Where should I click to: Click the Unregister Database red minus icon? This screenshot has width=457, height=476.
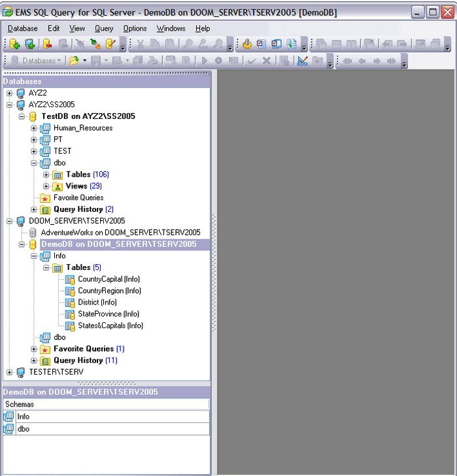pos(47,44)
